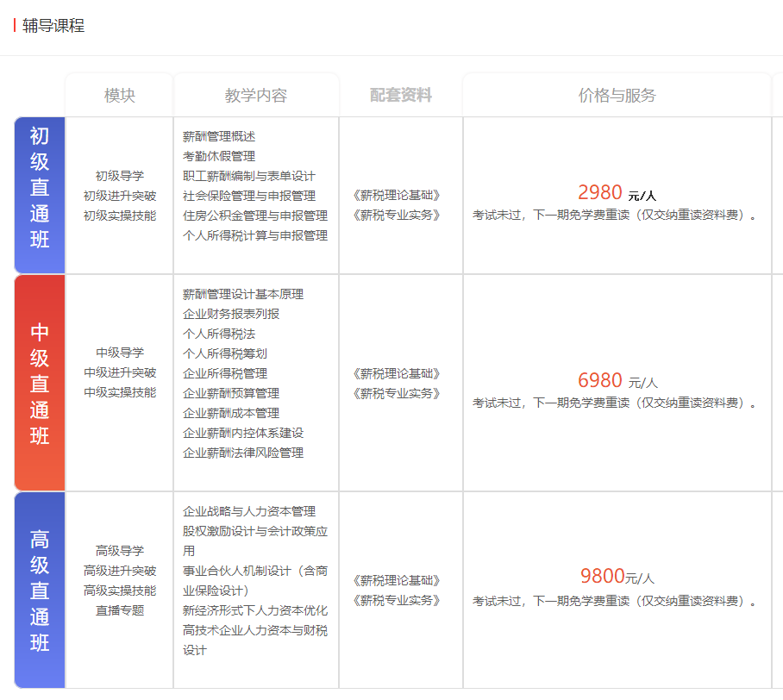The image size is (783, 700).
Task: Click the 配套资料 column header
Action: tap(400, 95)
